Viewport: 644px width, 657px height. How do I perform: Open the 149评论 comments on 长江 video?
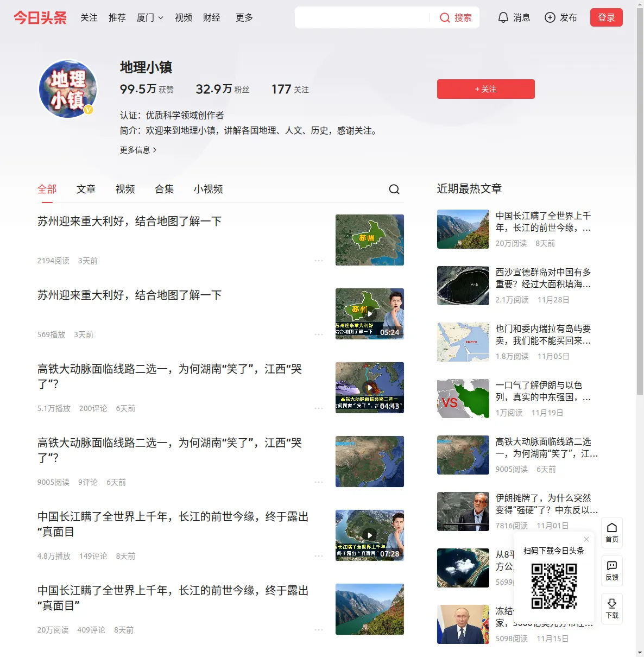(x=93, y=556)
